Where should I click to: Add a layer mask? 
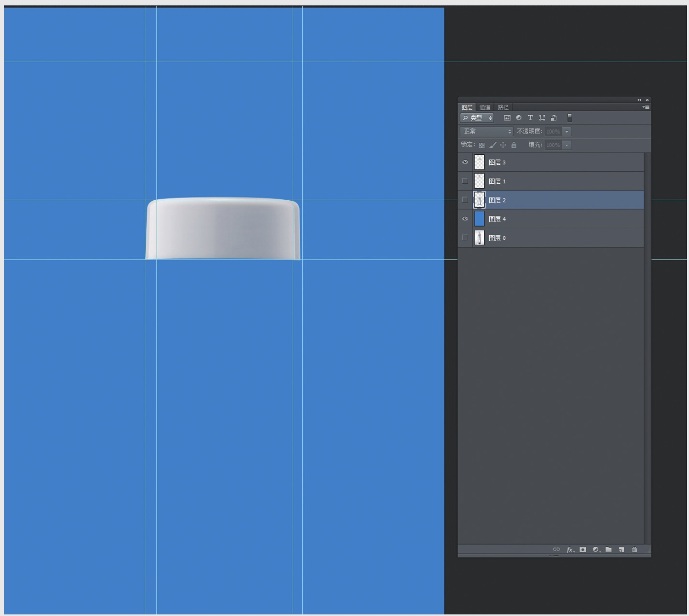click(x=583, y=549)
